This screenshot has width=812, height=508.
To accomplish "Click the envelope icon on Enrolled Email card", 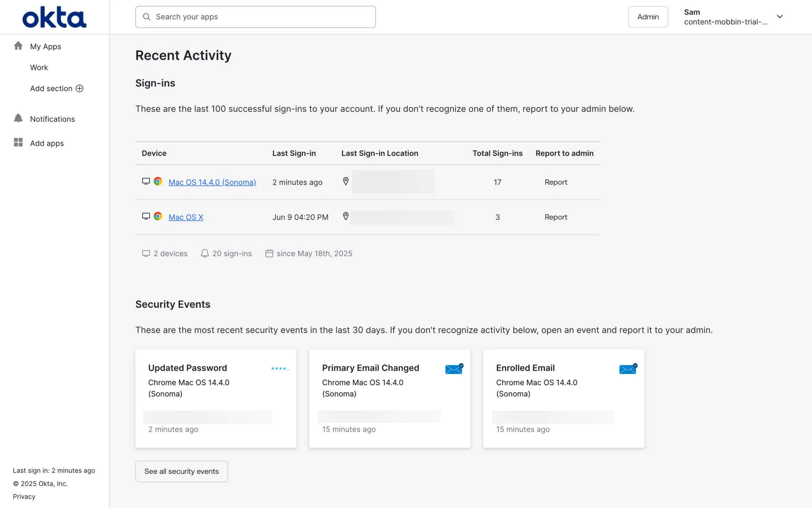I will 628,369.
